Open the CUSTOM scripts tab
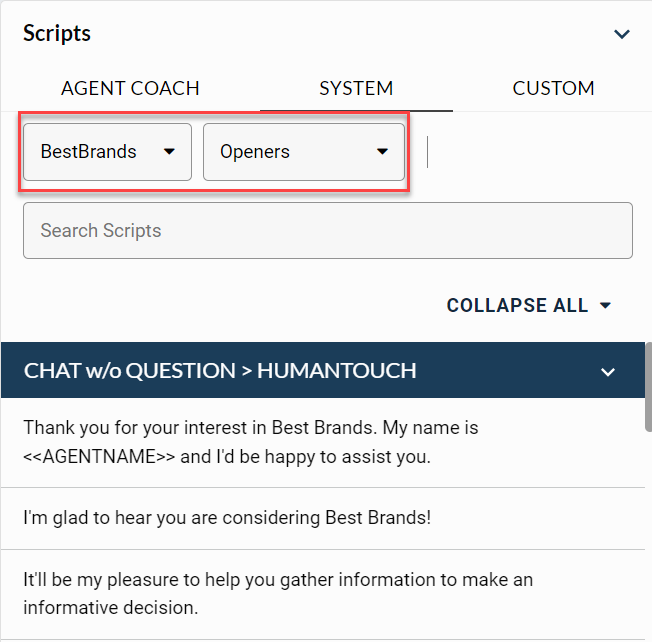The height and width of the screenshot is (642, 652). point(553,88)
